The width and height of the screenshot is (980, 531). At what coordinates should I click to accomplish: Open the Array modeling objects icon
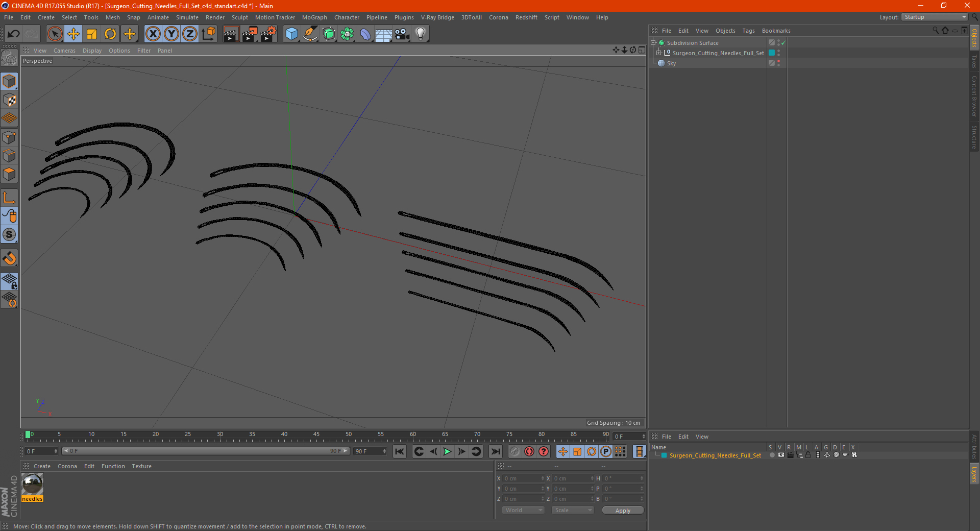[347, 34]
